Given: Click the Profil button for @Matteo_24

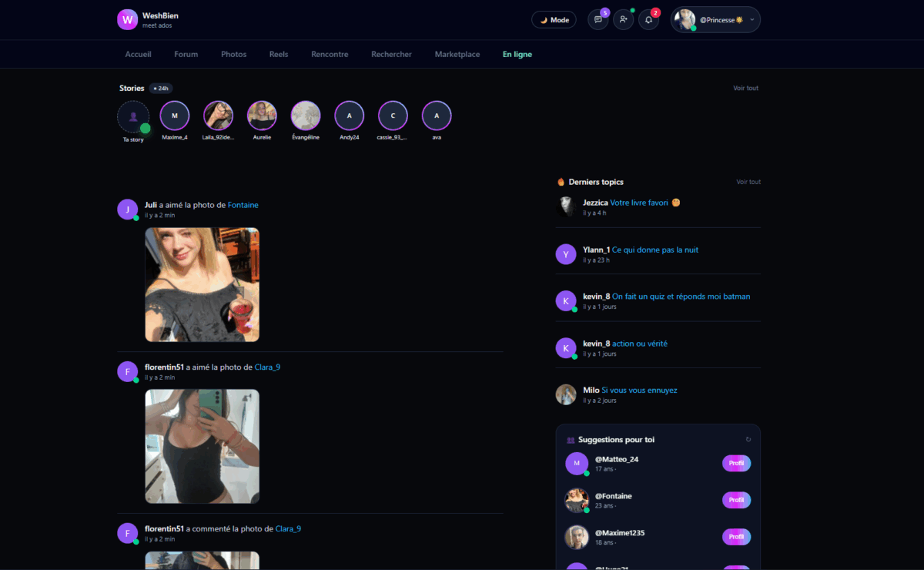Looking at the screenshot, I should tap(736, 463).
